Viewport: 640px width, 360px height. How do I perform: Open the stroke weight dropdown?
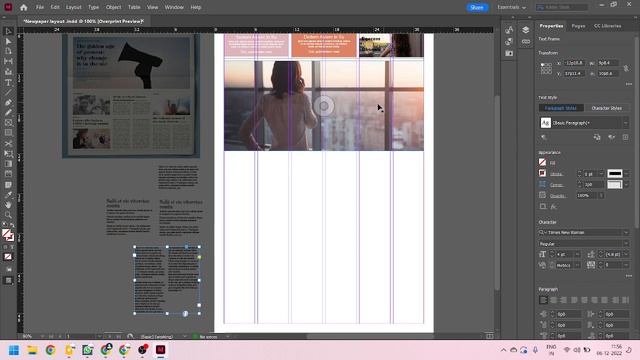(601, 174)
